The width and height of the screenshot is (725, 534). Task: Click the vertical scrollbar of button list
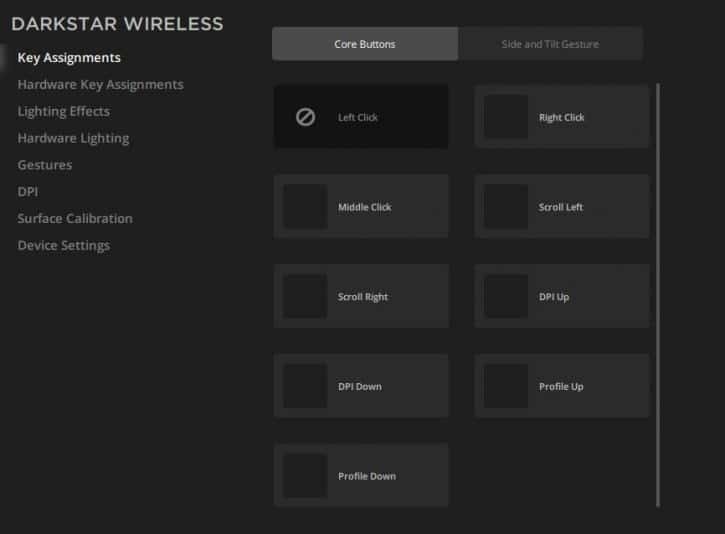pyautogui.click(x=657, y=295)
